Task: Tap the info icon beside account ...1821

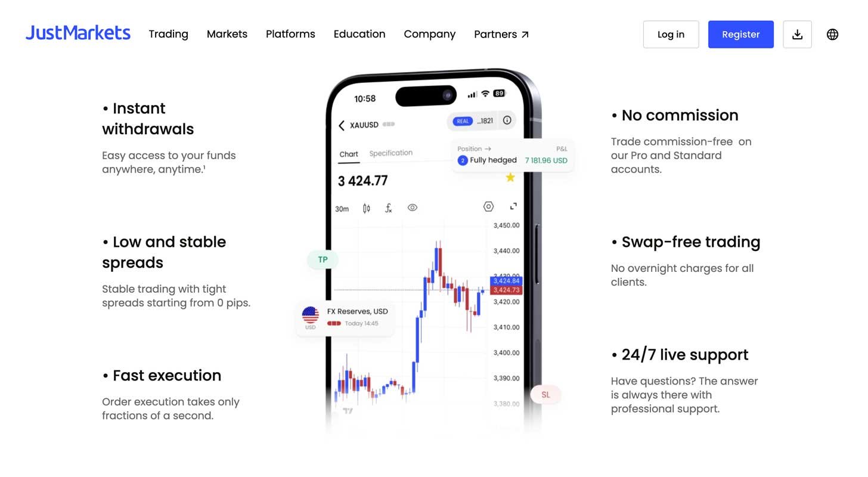Action: [x=506, y=120]
